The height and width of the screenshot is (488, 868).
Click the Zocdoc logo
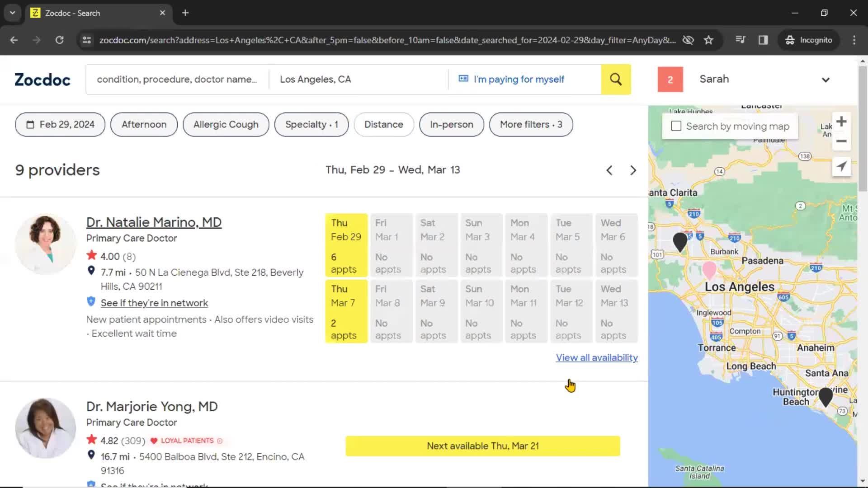[x=42, y=80]
